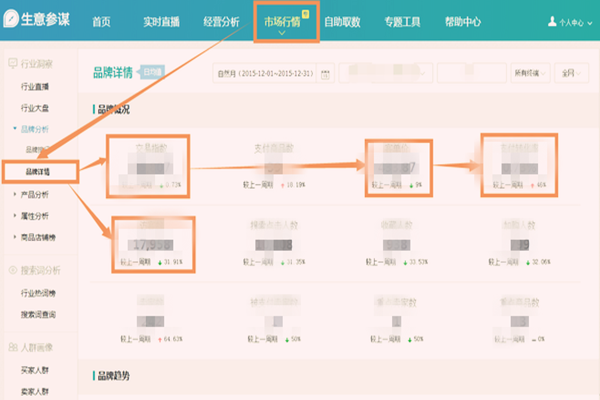Select the metric card showing 17,958
Viewport: 600px width, 400px height.
153,244
